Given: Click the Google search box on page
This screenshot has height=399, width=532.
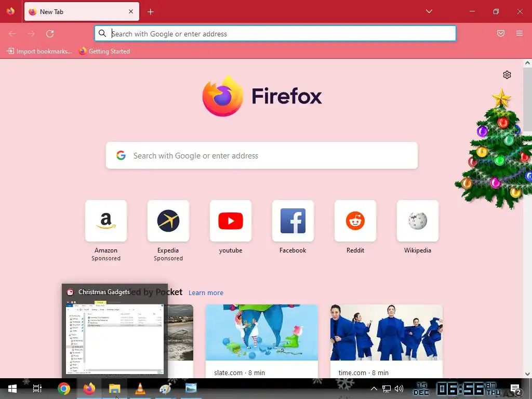Looking at the screenshot, I should point(262,155).
